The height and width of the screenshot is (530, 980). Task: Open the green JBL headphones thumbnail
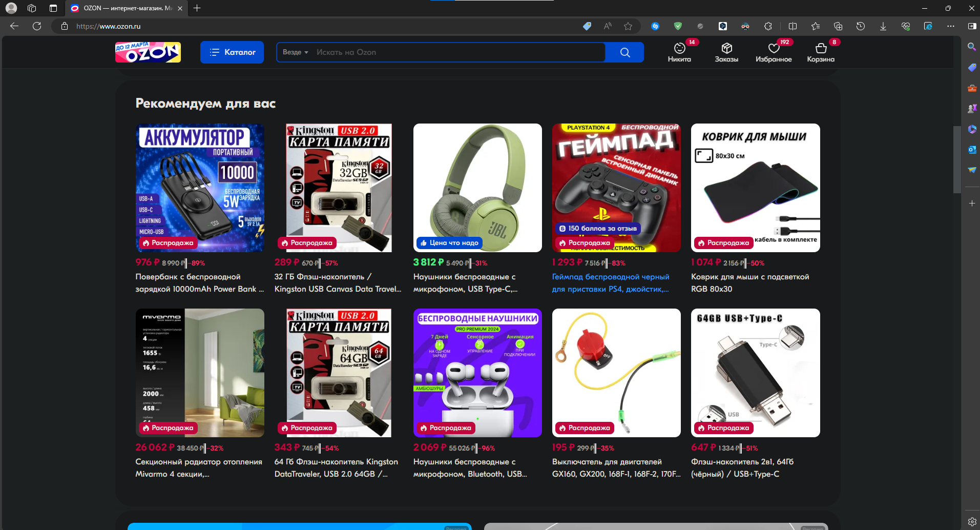[x=477, y=188]
